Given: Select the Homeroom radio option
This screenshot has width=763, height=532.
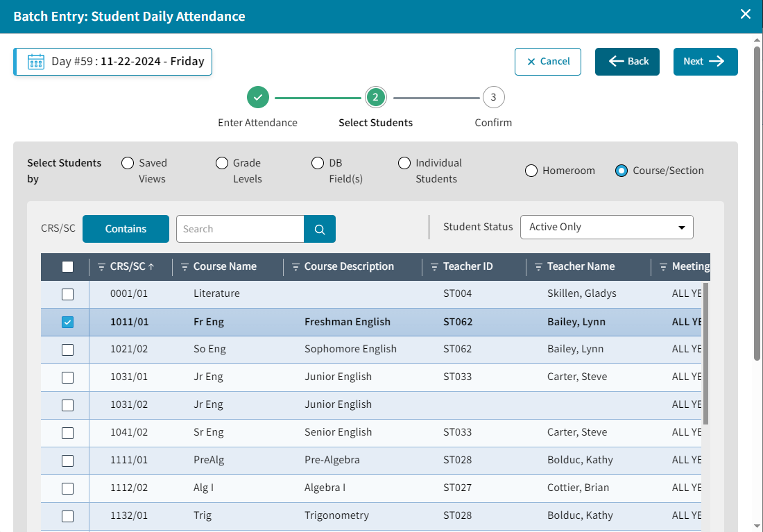Looking at the screenshot, I should (x=531, y=171).
